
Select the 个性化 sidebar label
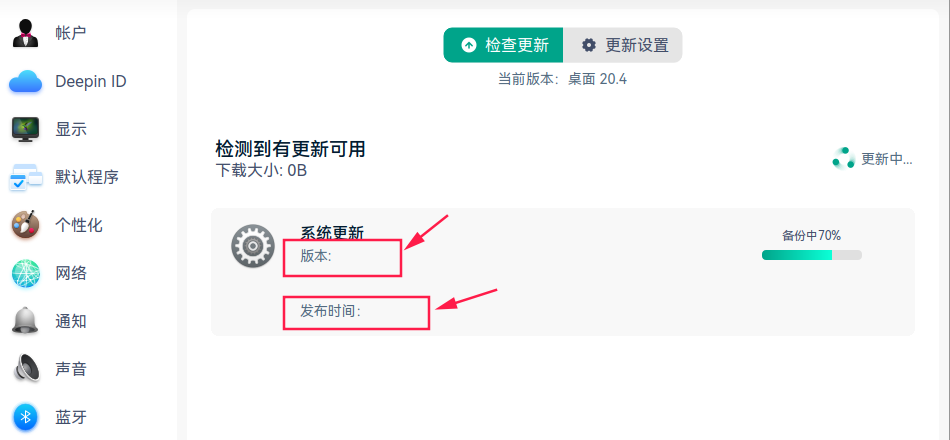[x=79, y=225]
